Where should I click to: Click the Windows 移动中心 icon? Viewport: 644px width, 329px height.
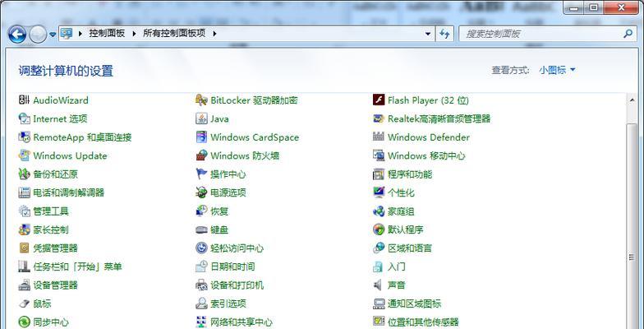coord(378,156)
